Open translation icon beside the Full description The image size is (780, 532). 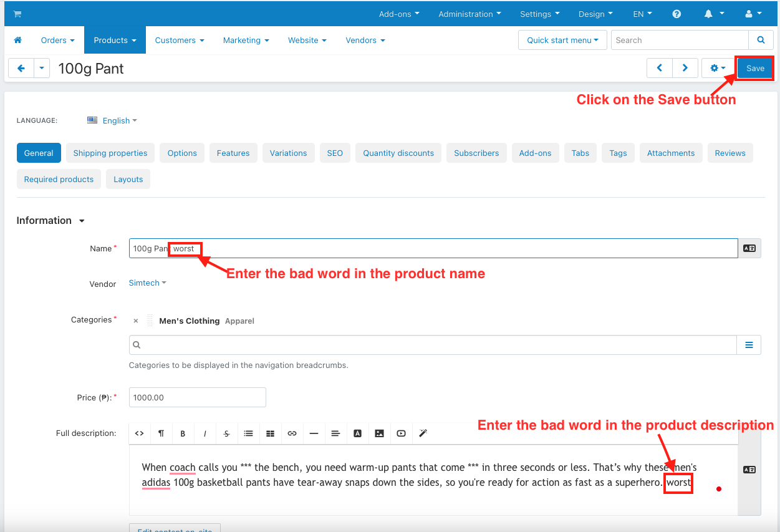point(749,470)
